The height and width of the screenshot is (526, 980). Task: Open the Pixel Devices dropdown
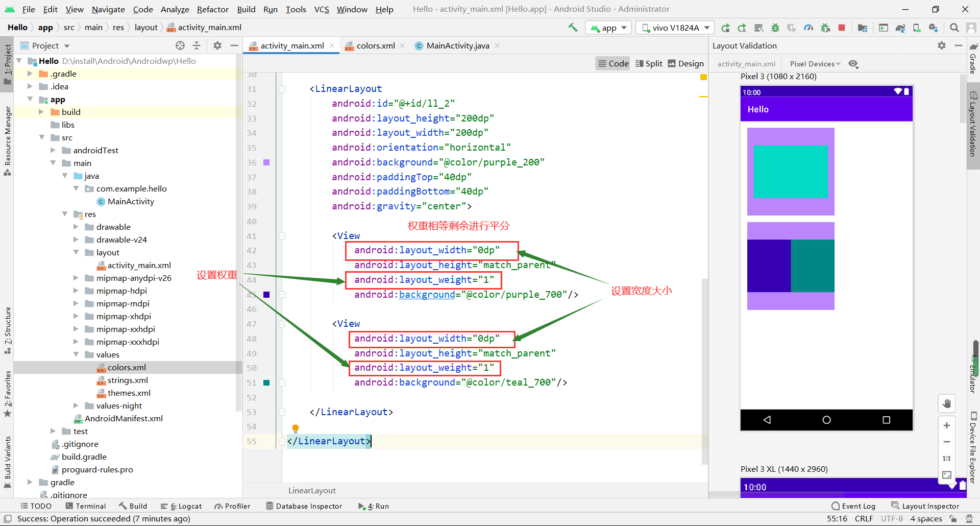click(x=815, y=64)
